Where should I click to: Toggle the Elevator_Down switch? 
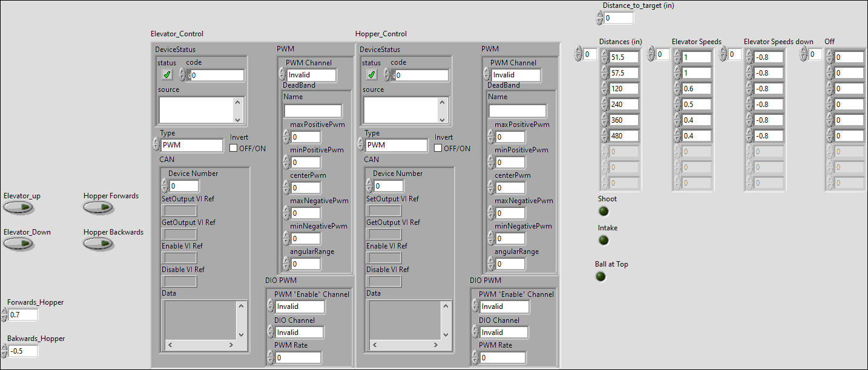click(x=18, y=244)
